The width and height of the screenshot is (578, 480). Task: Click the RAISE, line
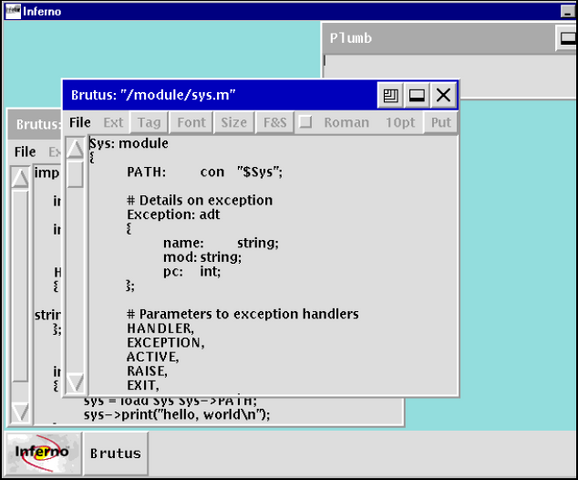147,371
